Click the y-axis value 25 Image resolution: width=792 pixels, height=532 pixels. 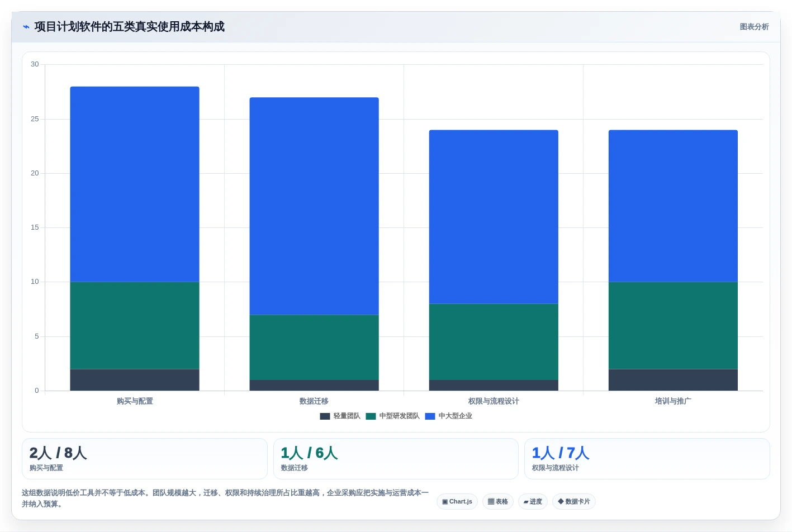coord(35,119)
